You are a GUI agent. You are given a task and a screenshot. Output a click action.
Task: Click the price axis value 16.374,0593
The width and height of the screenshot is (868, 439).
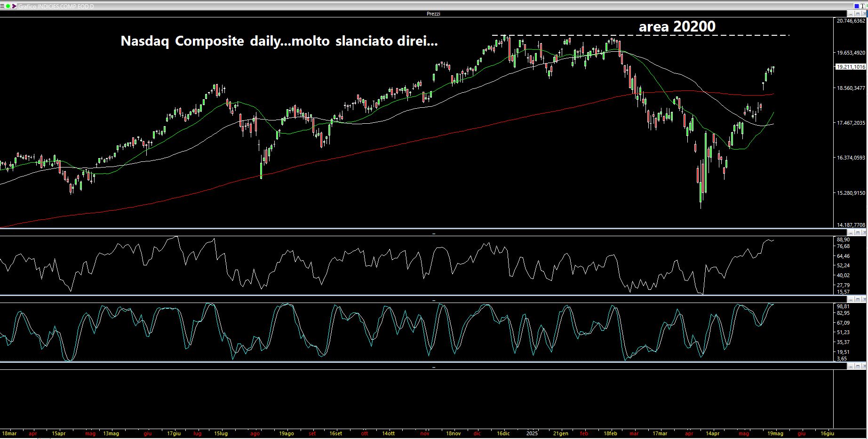pyautogui.click(x=851, y=158)
